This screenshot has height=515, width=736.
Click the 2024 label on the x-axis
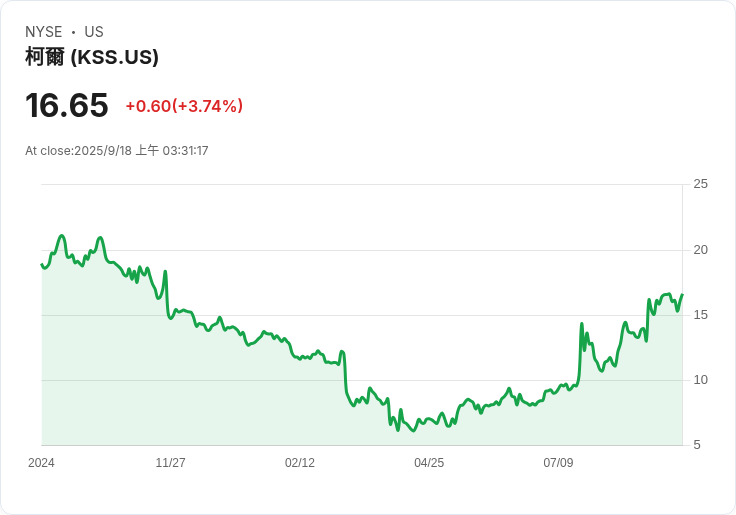[41, 463]
